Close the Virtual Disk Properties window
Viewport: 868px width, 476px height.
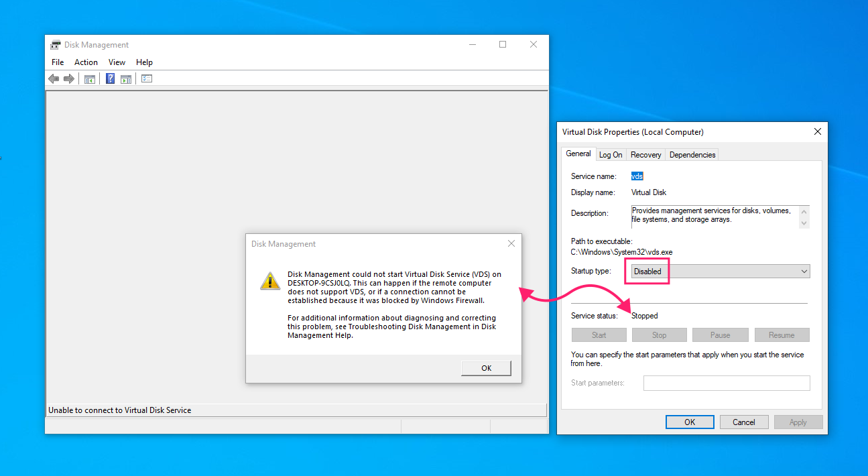[817, 132]
